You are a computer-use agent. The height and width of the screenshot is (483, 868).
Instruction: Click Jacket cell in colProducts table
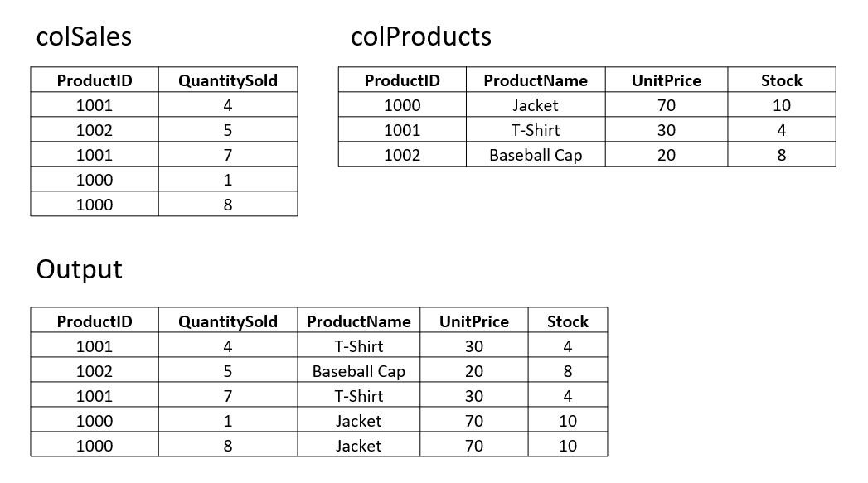pyautogui.click(x=536, y=105)
